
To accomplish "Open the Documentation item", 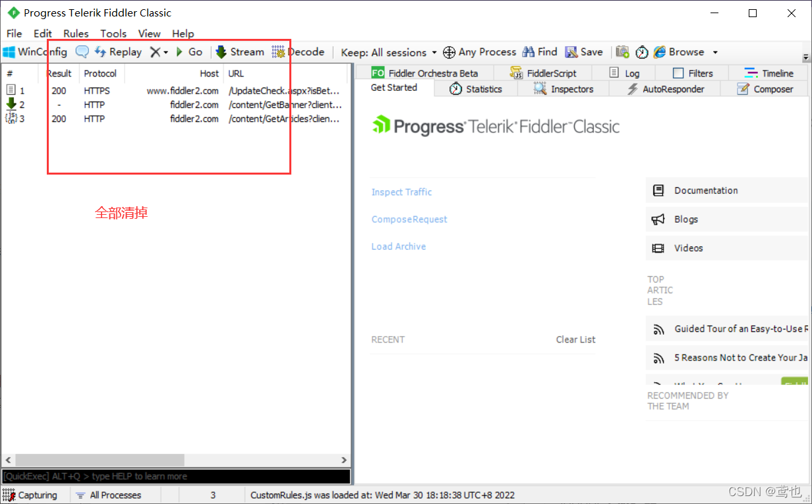I will tap(728, 190).
